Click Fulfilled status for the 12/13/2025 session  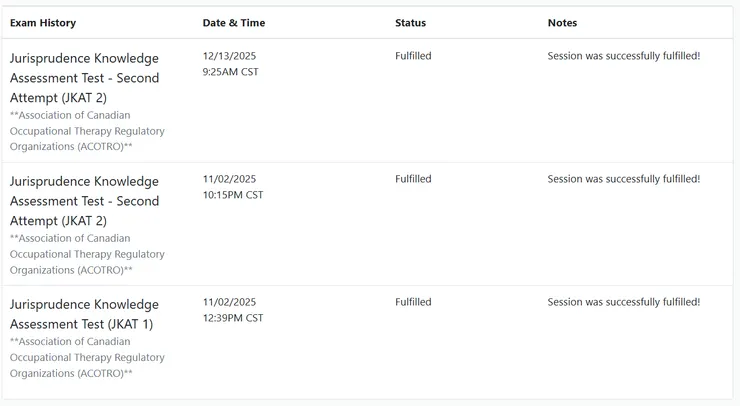tap(413, 56)
